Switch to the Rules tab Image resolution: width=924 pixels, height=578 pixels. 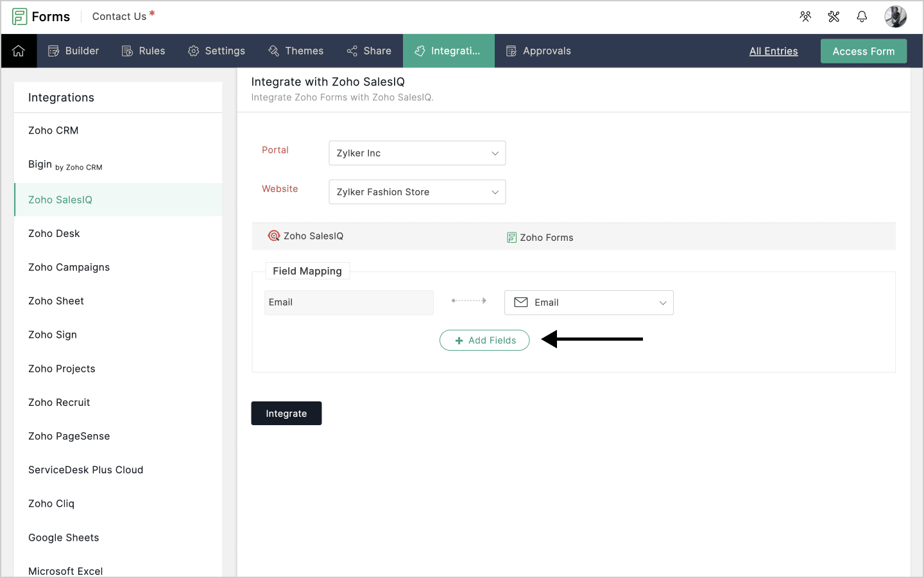tap(143, 51)
